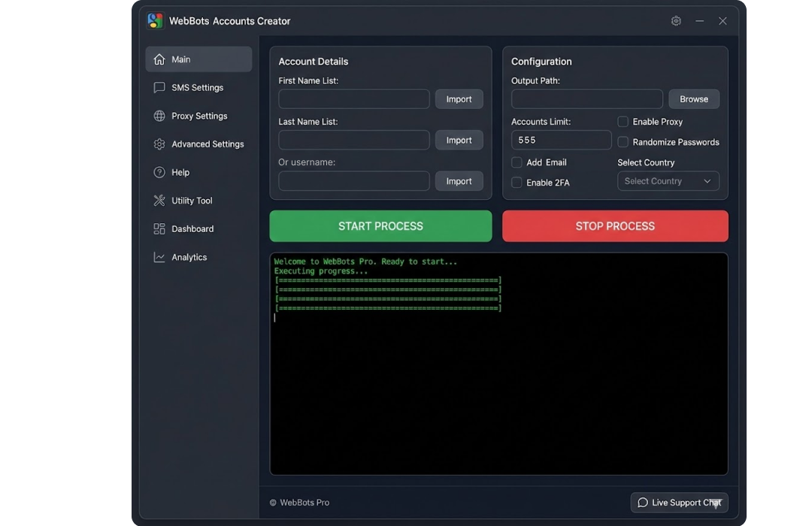Image resolution: width=812 pixels, height=526 pixels.
Task: Check the Randomize Passwords option
Action: [x=623, y=141]
